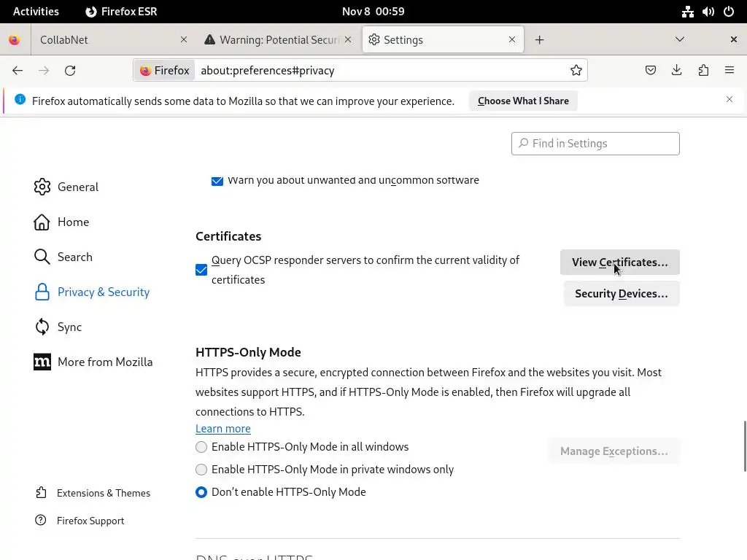
Task: Go back with the back arrow
Action: coord(18,71)
